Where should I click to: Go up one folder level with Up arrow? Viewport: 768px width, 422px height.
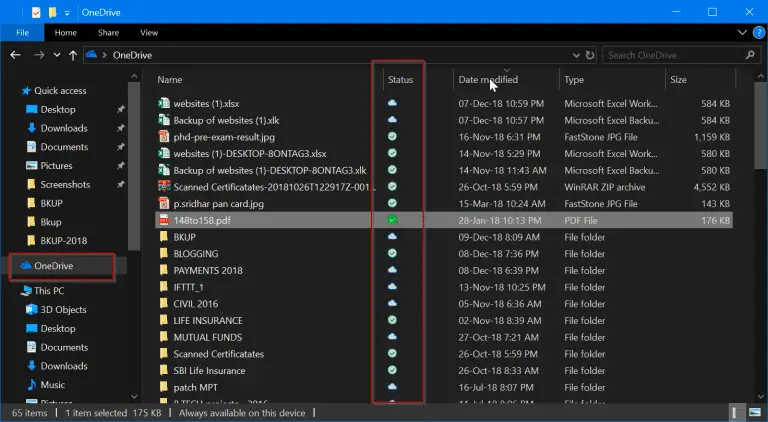point(73,55)
